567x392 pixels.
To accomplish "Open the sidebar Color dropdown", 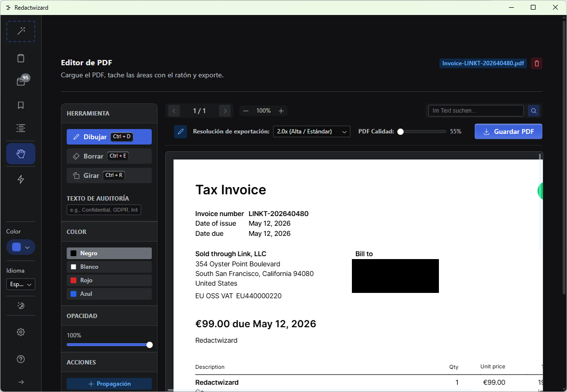I will pyautogui.click(x=21, y=247).
